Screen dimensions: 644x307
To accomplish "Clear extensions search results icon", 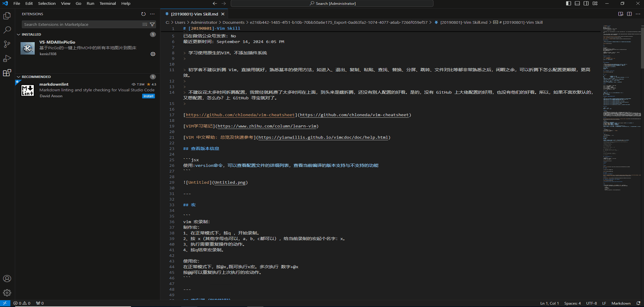I will [x=145, y=25].
